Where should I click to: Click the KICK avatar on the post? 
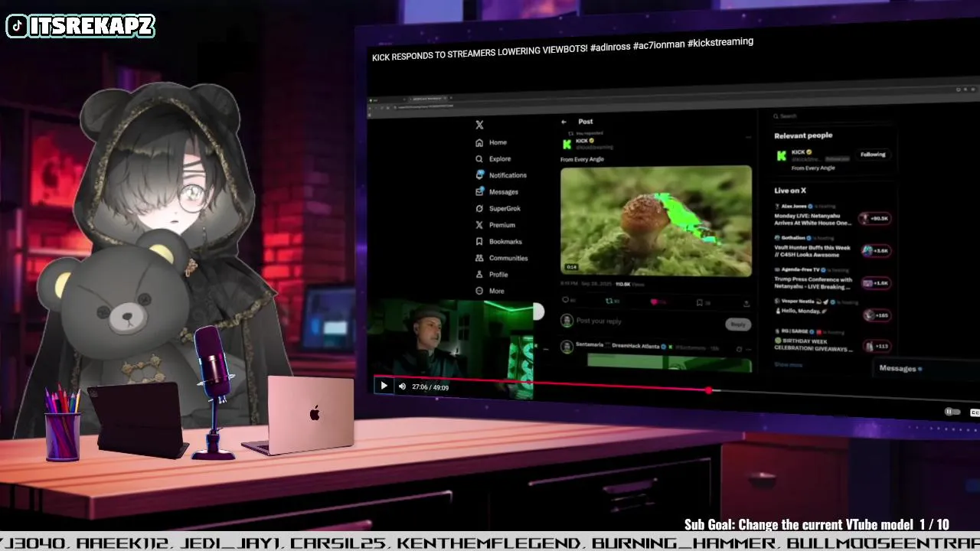[567, 144]
